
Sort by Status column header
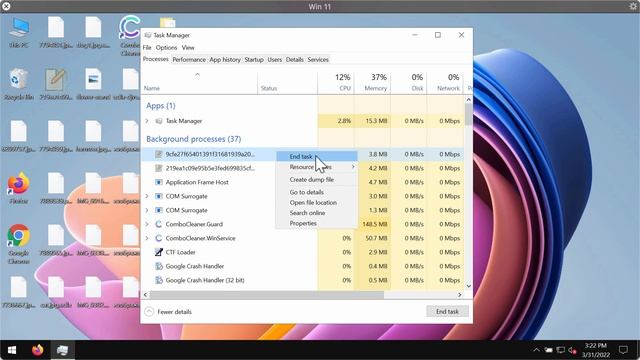pyautogui.click(x=287, y=83)
